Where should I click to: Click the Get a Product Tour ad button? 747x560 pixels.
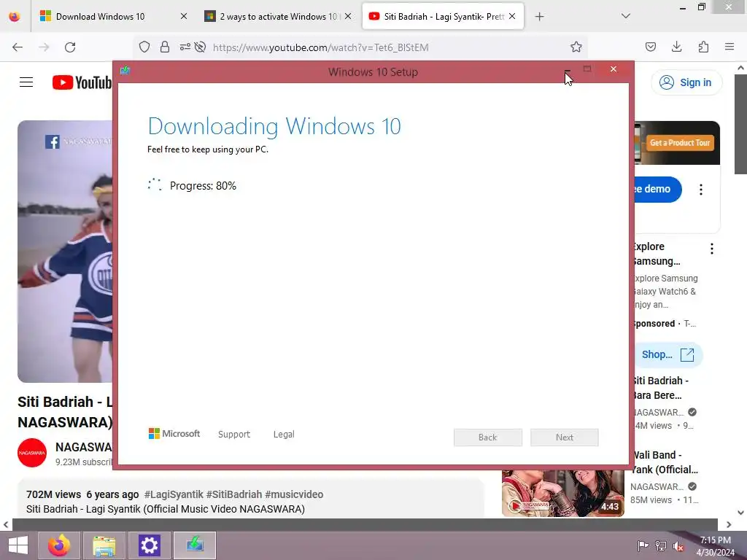pos(680,143)
